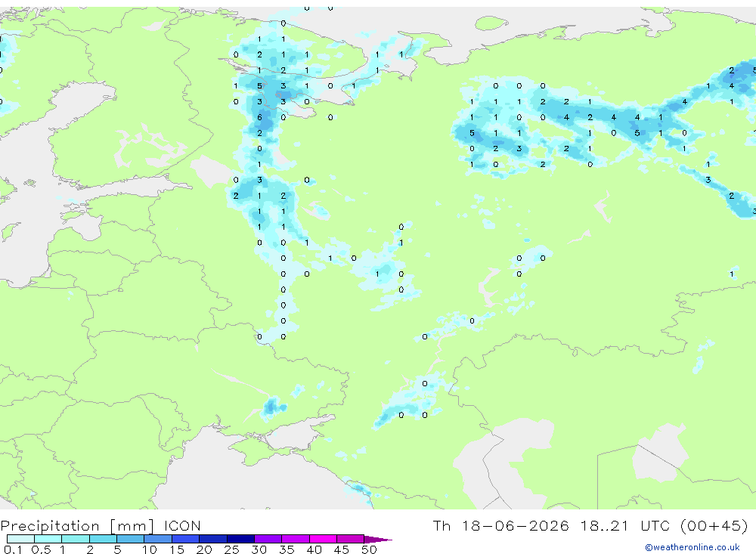Click the 40–45 mm magenta legend swatch
This screenshot has height=554, width=756.
323,539
